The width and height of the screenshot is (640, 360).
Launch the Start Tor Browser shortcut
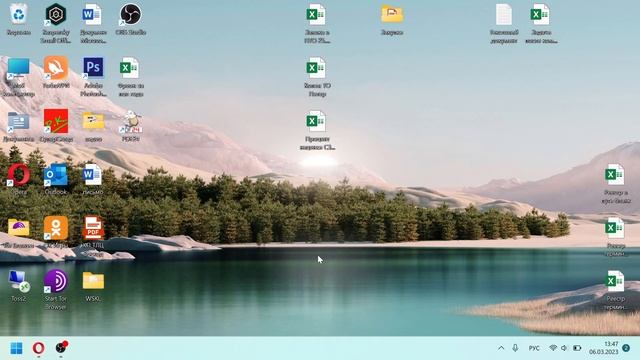[56, 281]
